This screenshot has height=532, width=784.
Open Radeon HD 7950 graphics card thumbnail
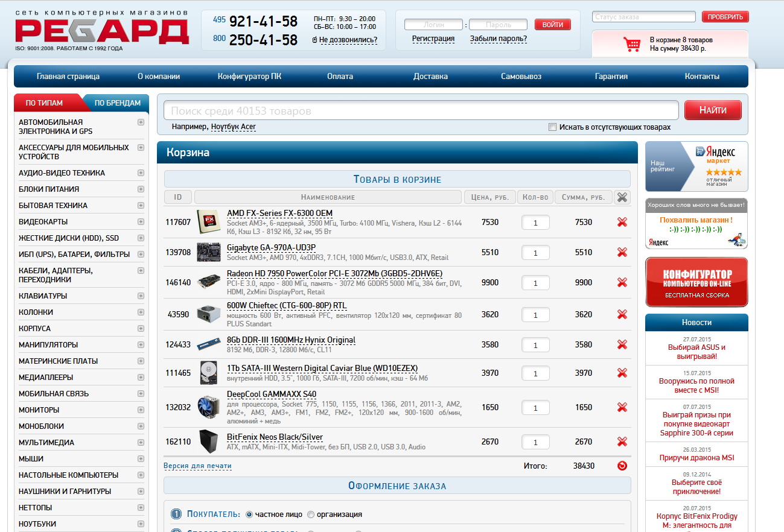(209, 282)
